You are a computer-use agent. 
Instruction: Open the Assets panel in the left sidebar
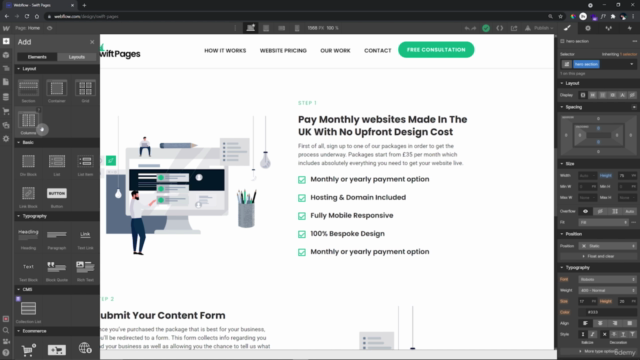[x=6, y=125]
